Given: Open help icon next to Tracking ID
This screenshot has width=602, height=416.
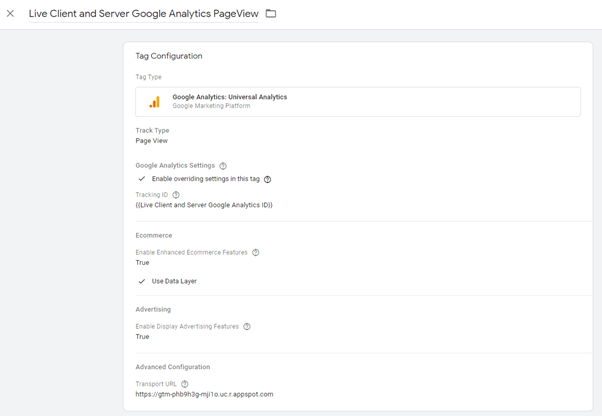Looking at the screenshot, I should click(176, 195).
